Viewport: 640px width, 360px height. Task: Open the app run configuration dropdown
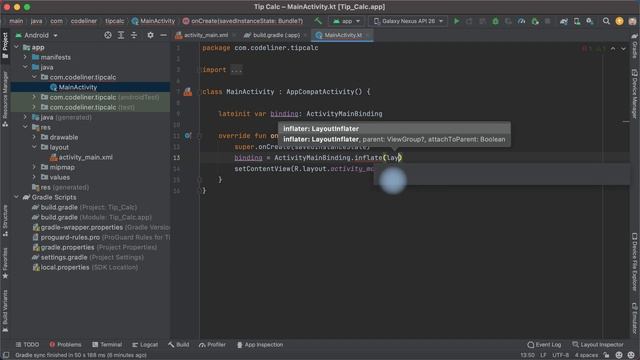click(347, 21)
